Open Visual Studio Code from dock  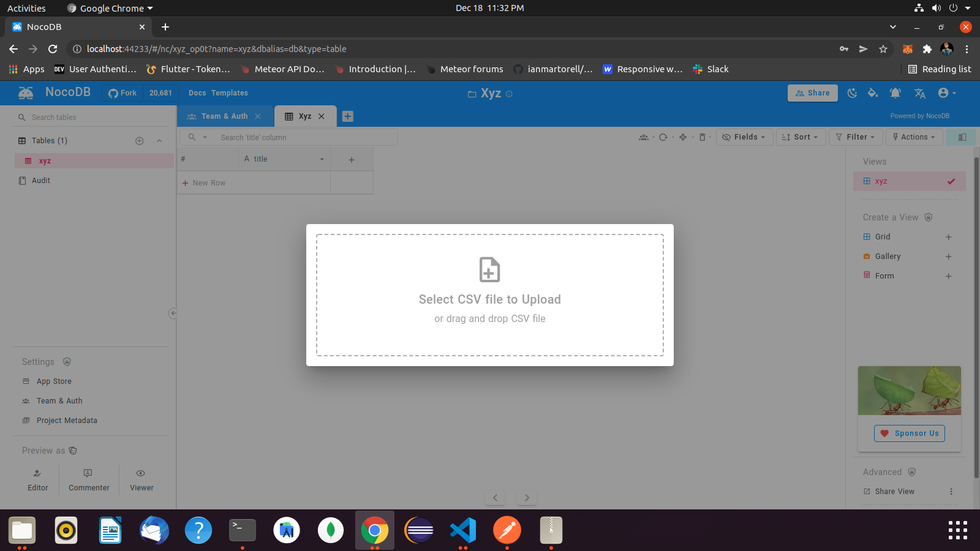[x=463, y=530]
